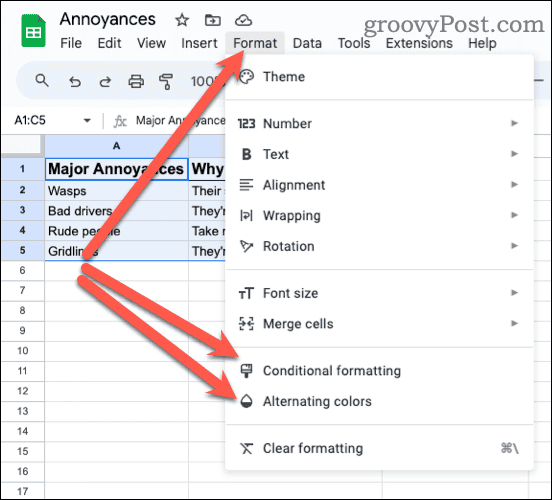Open the Tools menu

pyautogui.click(x=354, y=43)
